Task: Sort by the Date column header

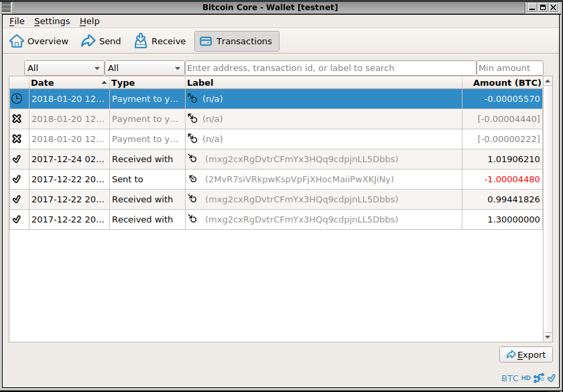Action: pyautogui.click(x=69, y=82)
